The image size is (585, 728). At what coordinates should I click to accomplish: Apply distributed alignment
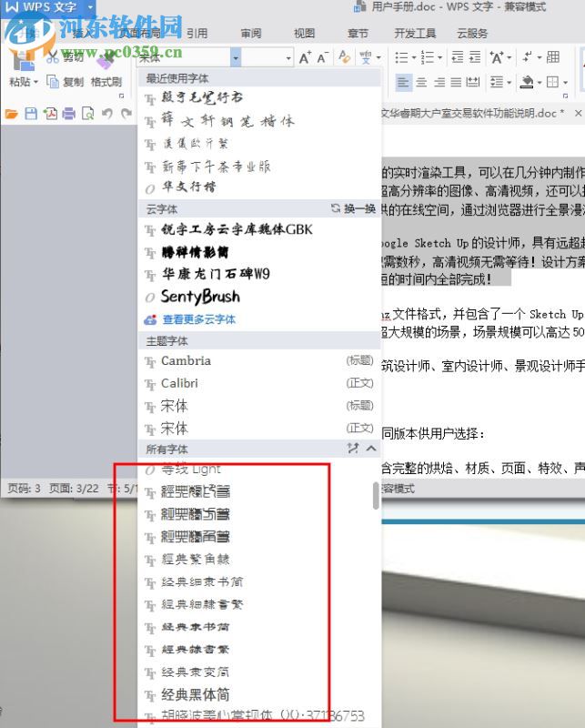point(473,83)
